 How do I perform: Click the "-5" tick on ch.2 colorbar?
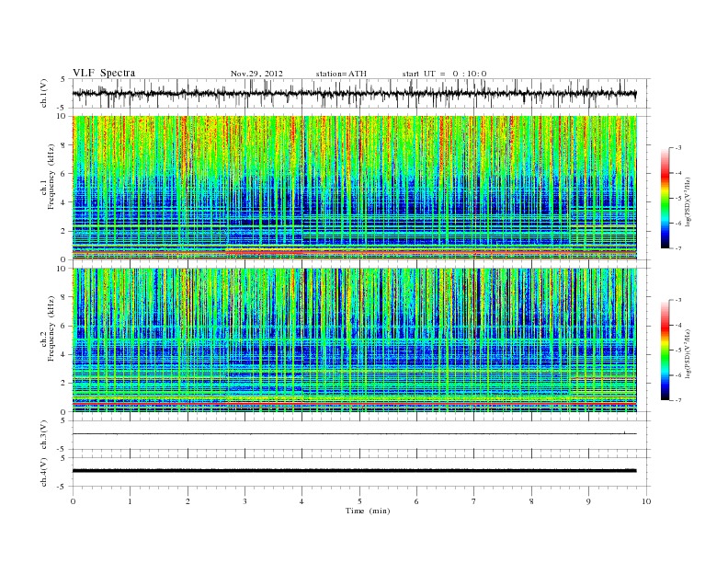(677, 350)
